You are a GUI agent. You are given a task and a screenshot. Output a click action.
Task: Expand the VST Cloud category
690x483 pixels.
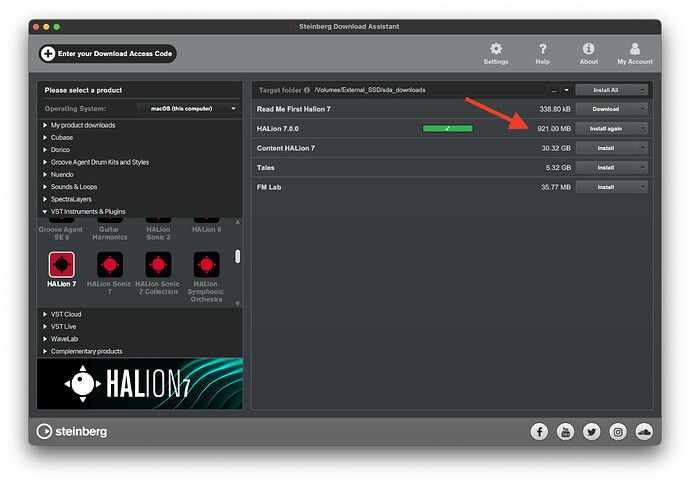tap(45, 315)
